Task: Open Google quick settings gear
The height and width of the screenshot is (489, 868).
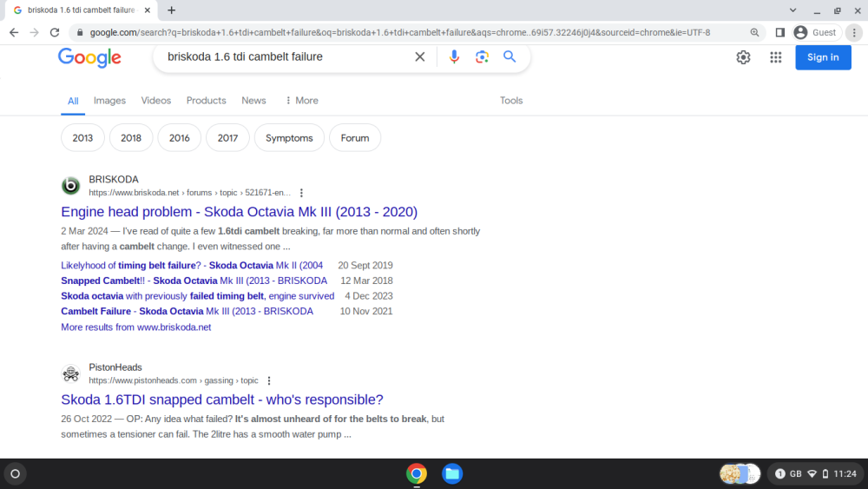Action: tap(743, 57)
